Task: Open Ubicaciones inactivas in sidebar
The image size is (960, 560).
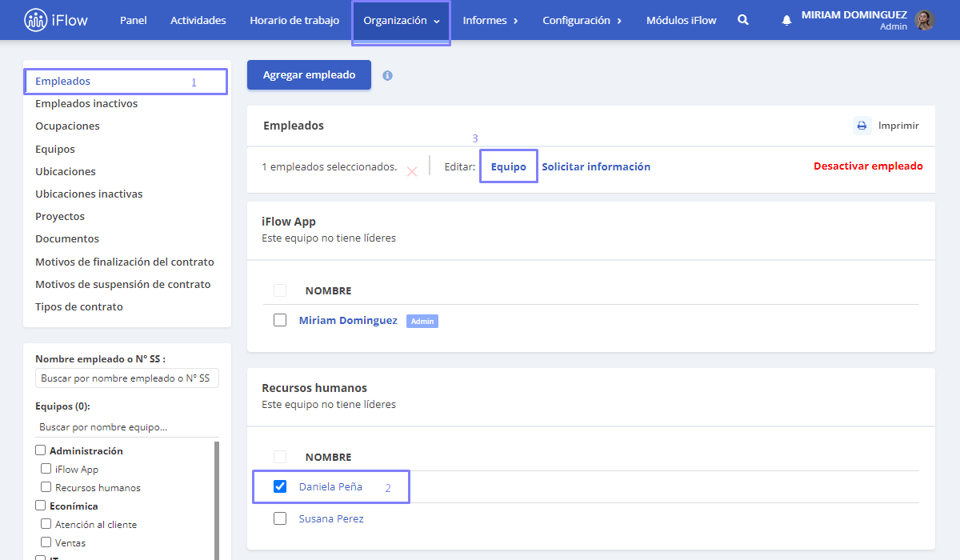Action: (89, 194)
